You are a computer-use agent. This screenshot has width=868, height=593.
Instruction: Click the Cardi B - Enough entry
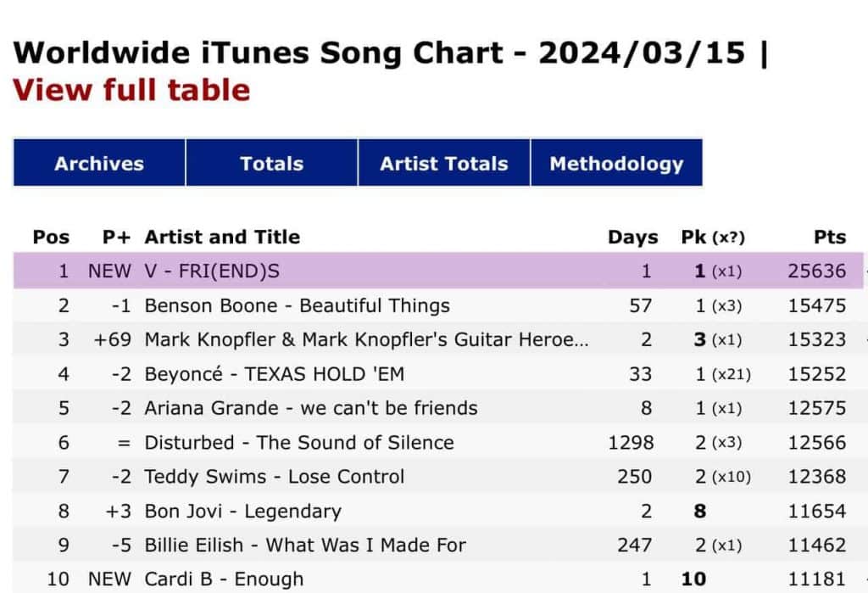[x=225, y=579]
